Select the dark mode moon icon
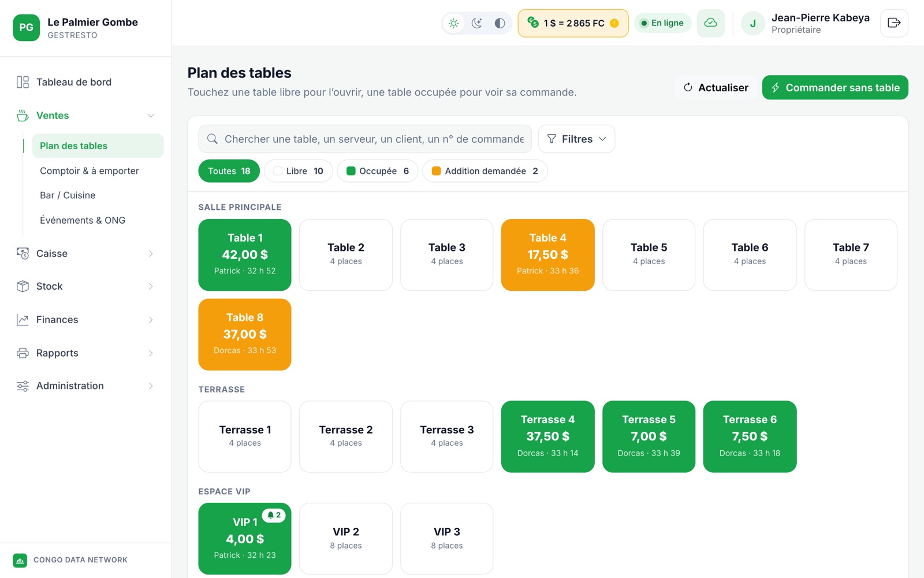This screenshot has width=924, height=578. point(477,23)
